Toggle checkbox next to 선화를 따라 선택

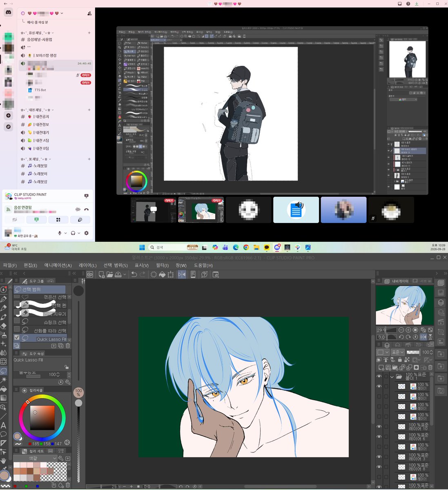pyautogui.click(x=17, y=329)
